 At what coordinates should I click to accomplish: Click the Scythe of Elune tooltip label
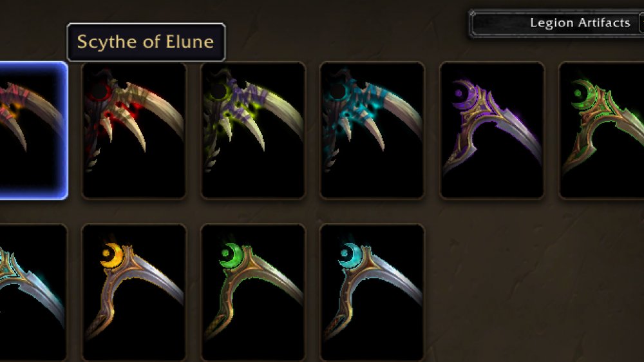(146, 42)
